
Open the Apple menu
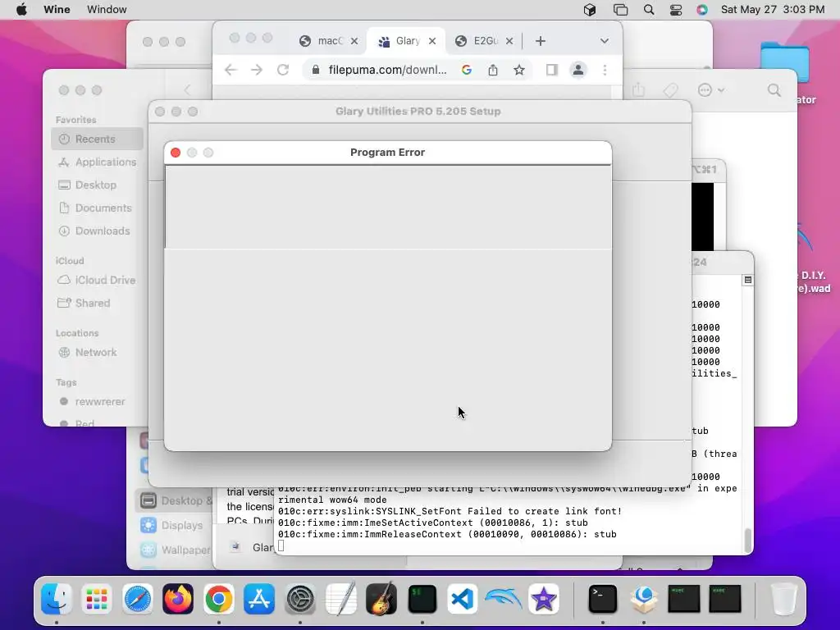pos(21,10)
